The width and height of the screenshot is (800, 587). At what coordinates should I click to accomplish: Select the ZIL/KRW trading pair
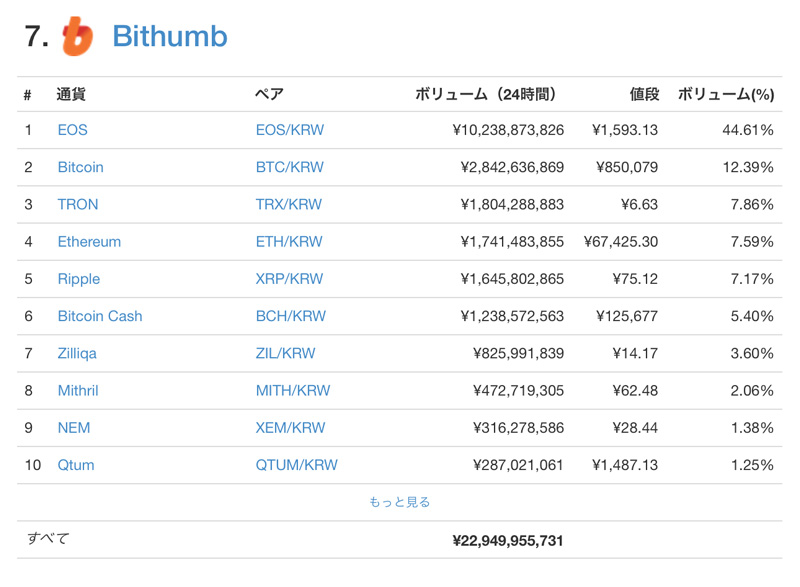(286, 353)
